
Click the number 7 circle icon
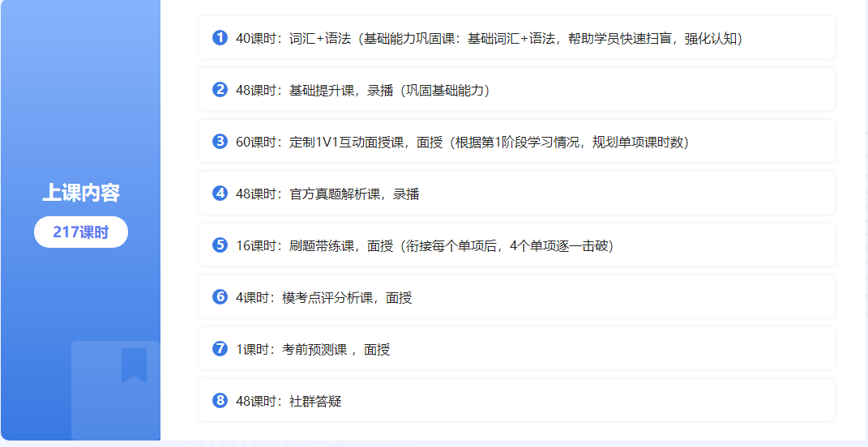pos(220,349)
